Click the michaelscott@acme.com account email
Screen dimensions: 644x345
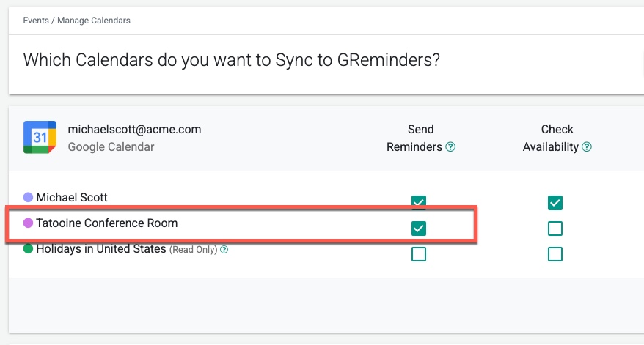click(x=134, y=129)
